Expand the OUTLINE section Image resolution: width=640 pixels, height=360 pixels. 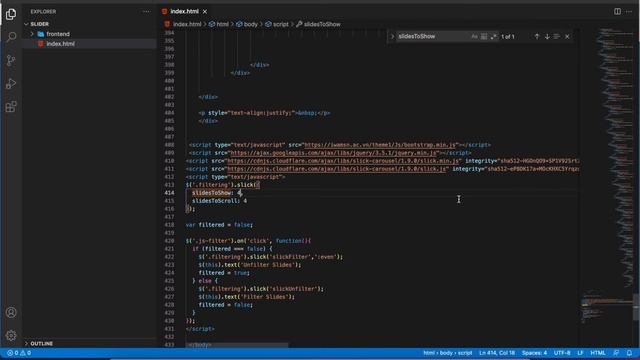(90, 344)
